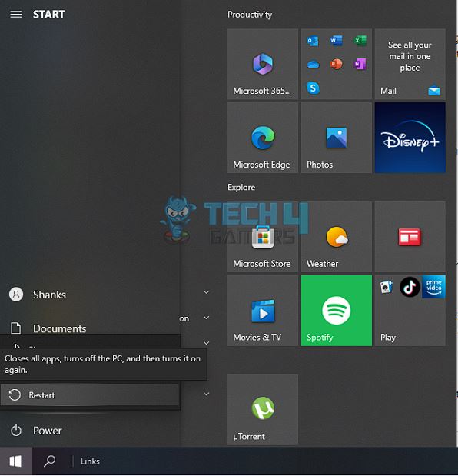Expand the Start menu hamburger icon
This screenshot has height=476, width=458.
click(16, 15)
